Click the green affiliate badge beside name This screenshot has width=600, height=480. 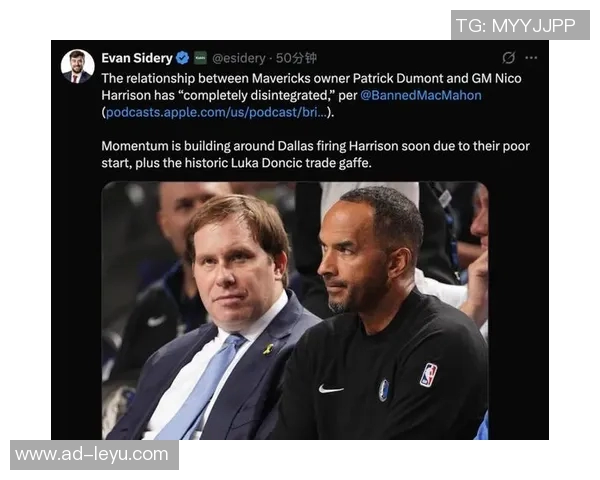pos(200,58)
